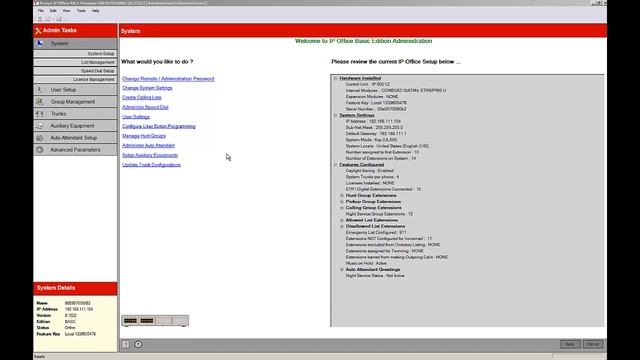This screenshot has height=360, width=640.
Task: Click Manage Hunt Groups link
Action: coord(144,136)
